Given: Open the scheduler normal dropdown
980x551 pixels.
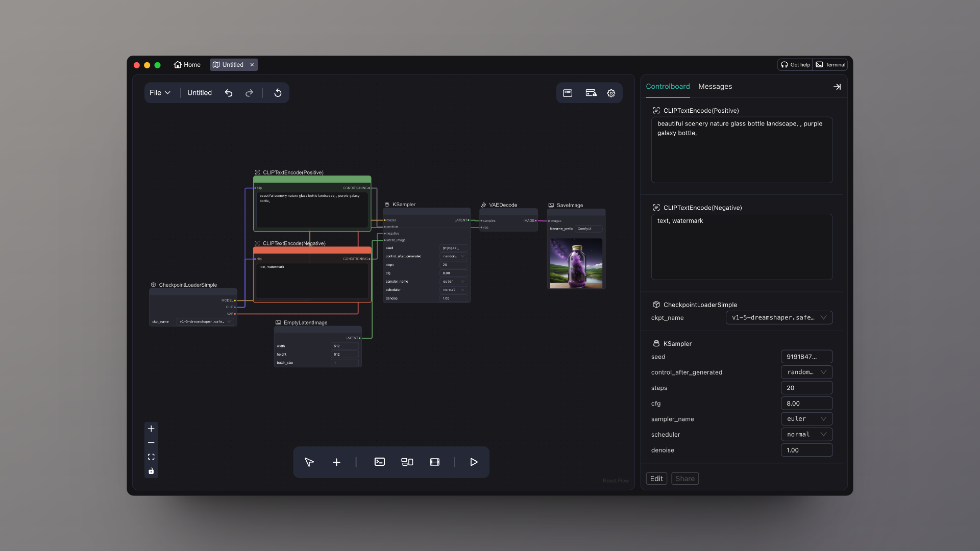Looking at the screenshot, I should (x=806, y=434).
